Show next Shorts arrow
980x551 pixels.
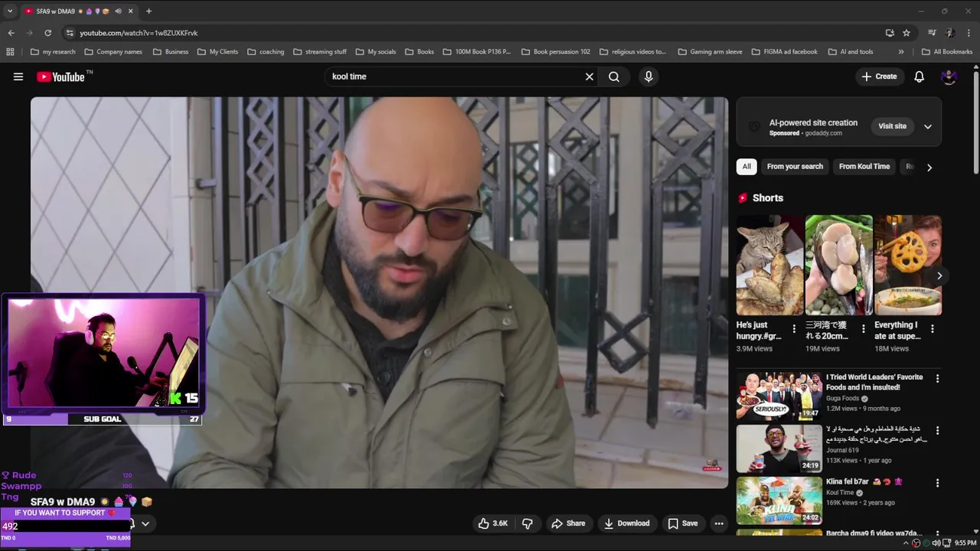pos(939,275)
